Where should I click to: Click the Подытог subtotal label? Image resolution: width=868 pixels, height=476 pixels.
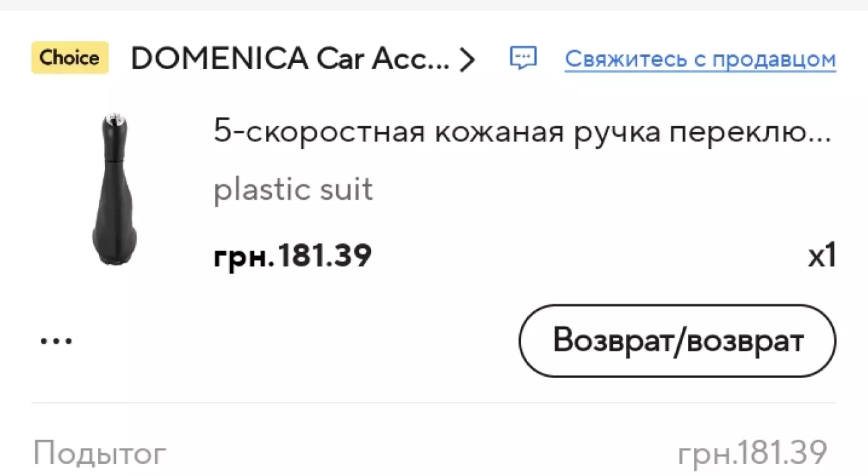pyautogui.click(x=99, y=453)
